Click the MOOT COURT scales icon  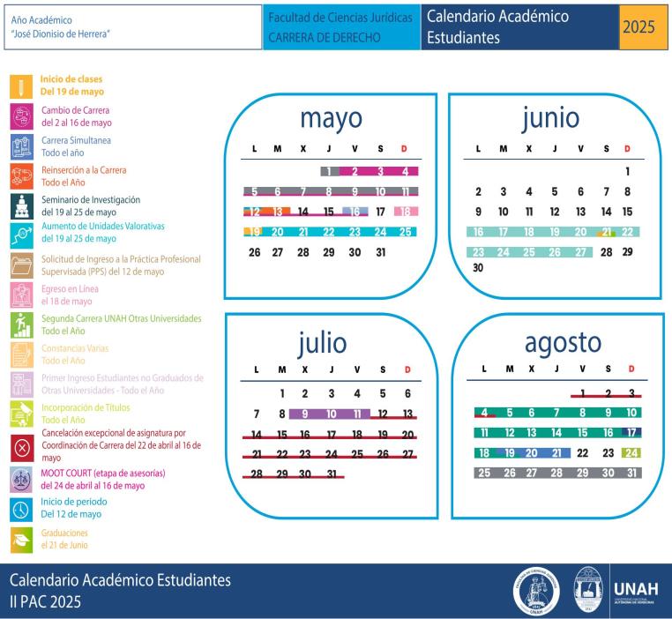pos(21,480)
